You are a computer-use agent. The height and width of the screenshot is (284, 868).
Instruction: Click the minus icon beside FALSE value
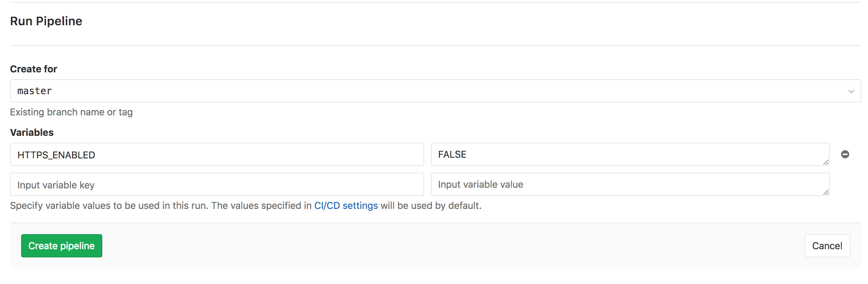pos(845,154)
